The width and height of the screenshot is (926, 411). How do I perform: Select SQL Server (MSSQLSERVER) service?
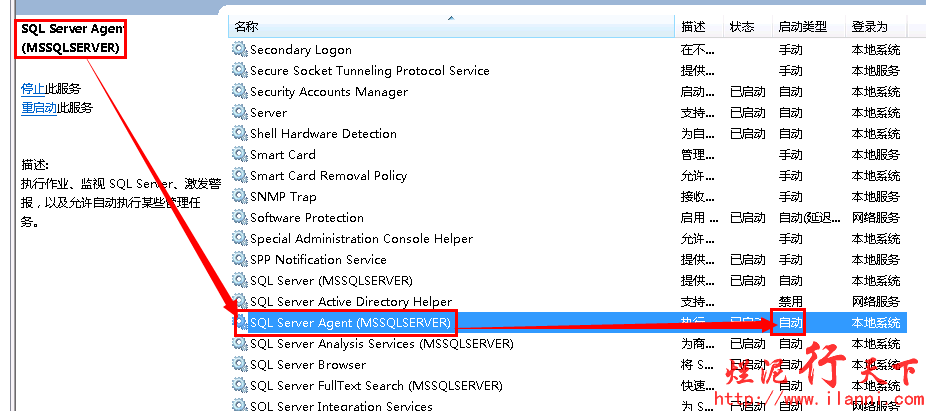tap(331, 280)
